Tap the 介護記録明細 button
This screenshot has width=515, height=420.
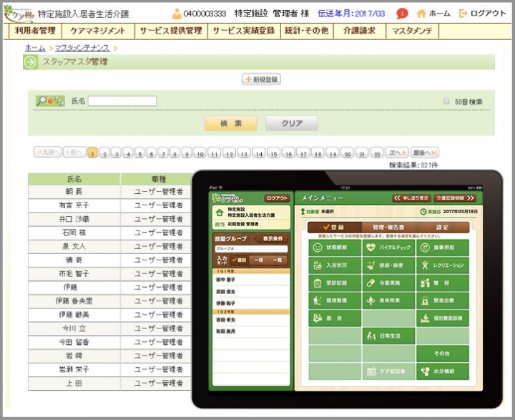tap(455, 198)
